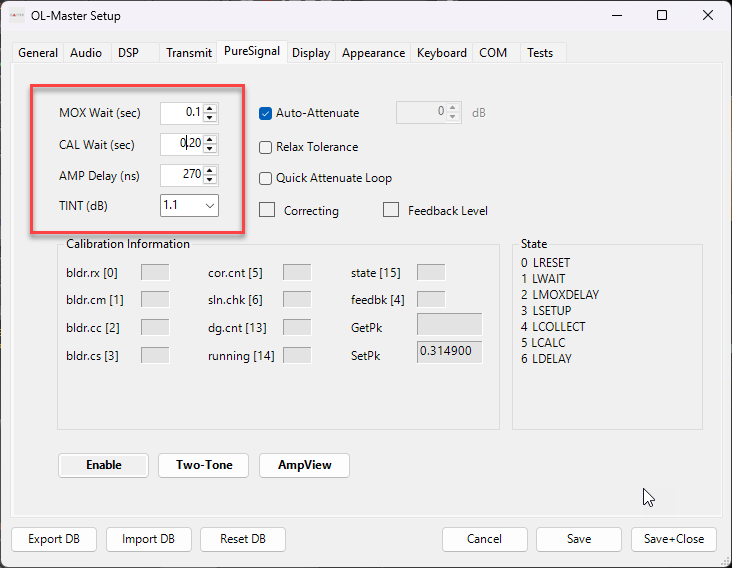
Task: Click the bldr.cs [3] value box
Action: [155, 355]
